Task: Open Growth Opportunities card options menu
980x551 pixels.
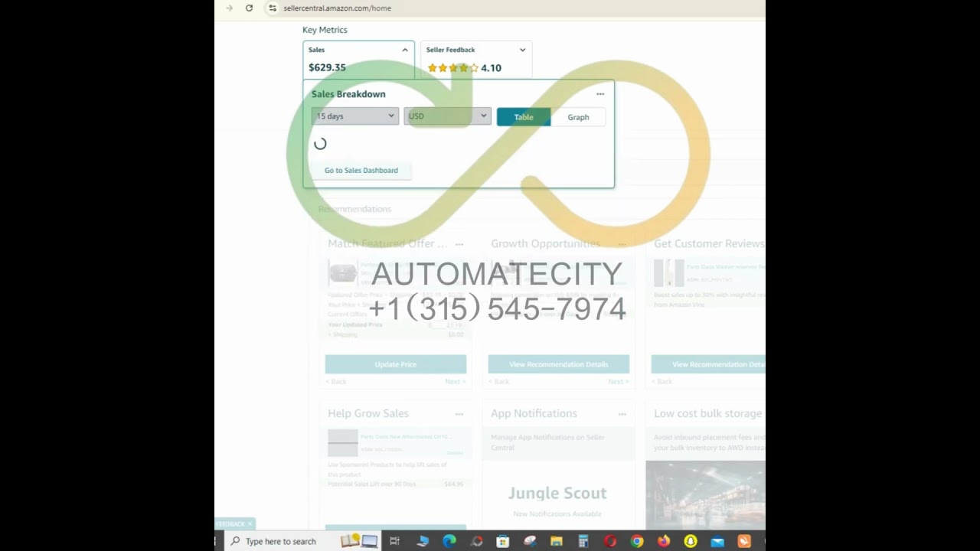Action: 622,244
